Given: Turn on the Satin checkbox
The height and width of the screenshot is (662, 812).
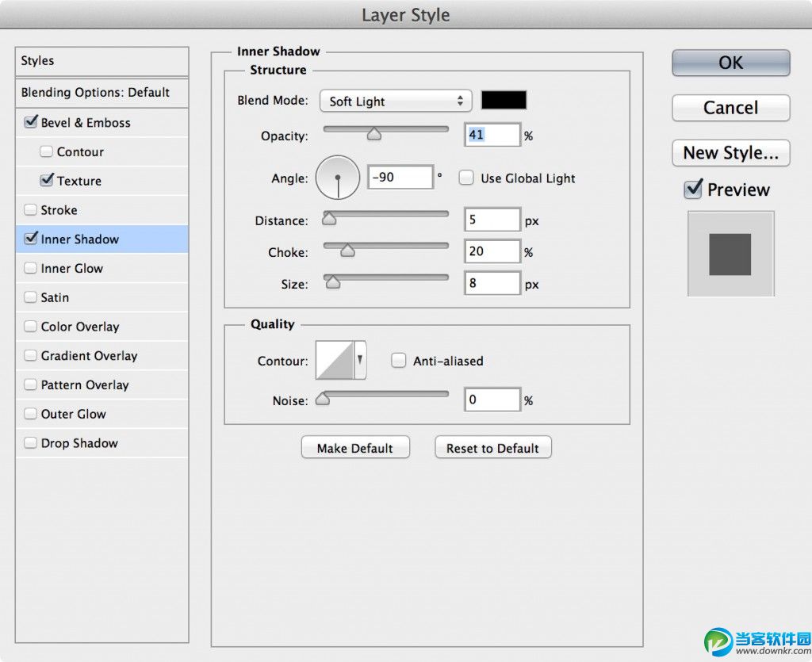Looking at the screenshot, I should click(x=31, y=297).
